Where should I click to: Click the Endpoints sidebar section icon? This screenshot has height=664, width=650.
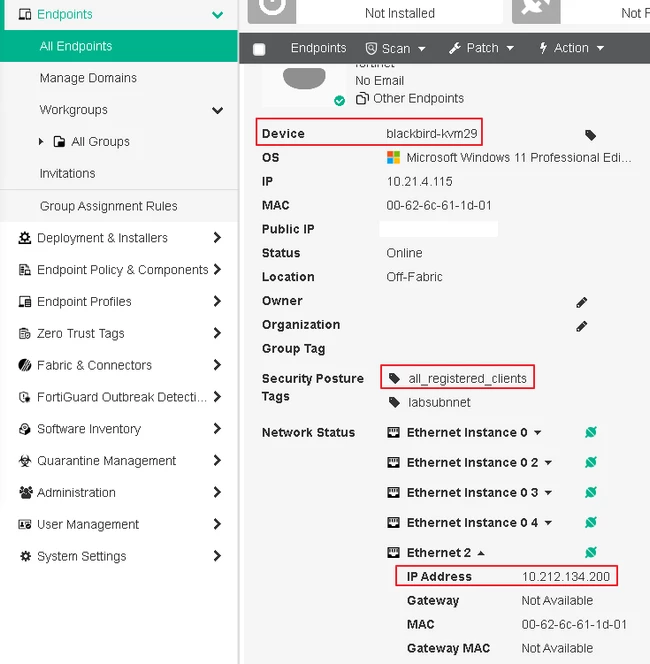(x=25, y=14)
